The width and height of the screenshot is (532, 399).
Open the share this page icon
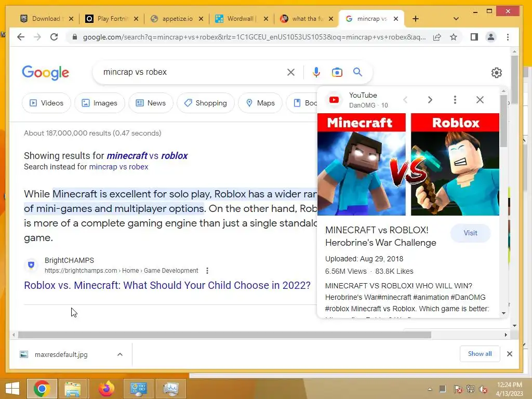(437, 37)
